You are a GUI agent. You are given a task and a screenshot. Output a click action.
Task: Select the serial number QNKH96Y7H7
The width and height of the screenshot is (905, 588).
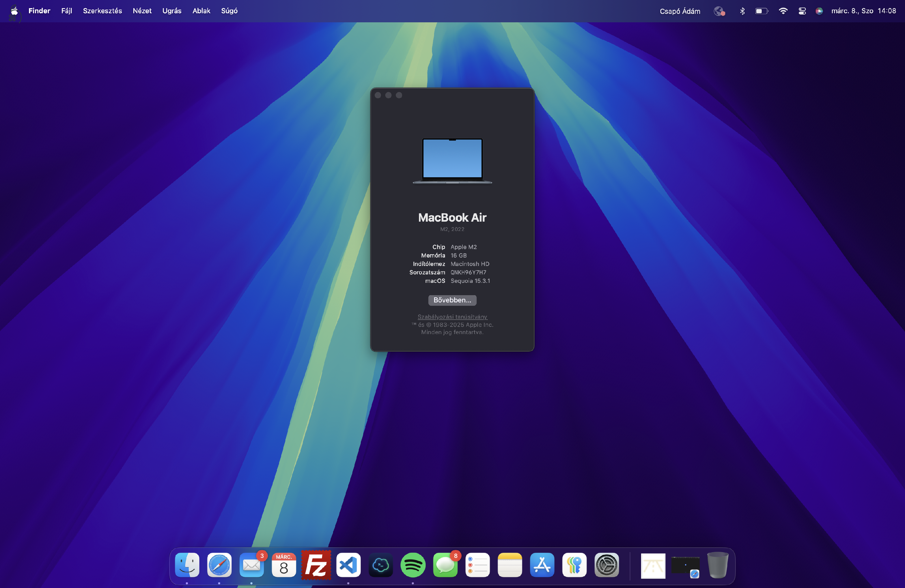(468, 272)
